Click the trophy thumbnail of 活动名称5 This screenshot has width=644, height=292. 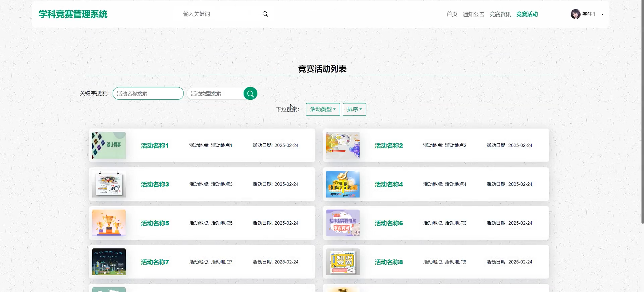109,223
